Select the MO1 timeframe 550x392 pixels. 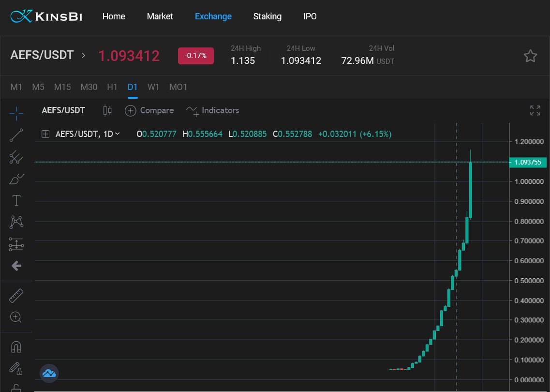[178, 87]
